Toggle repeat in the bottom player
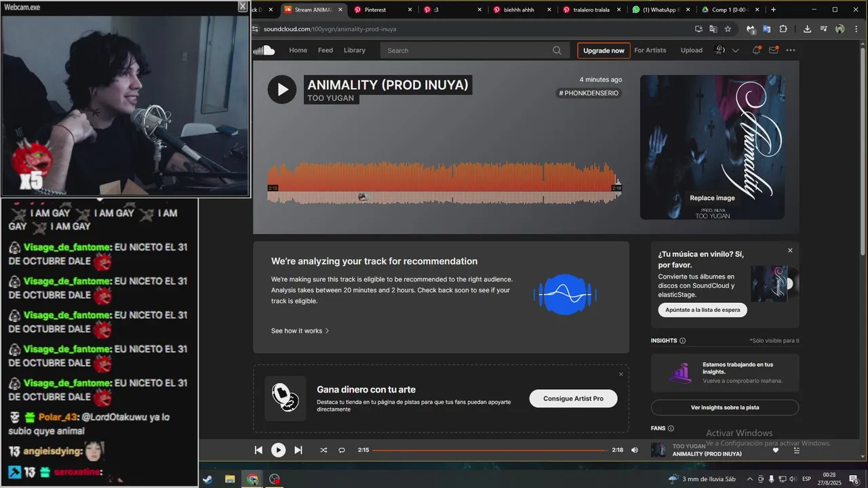The height and width of the screenshot is (488, 868). tap(342, 450)
